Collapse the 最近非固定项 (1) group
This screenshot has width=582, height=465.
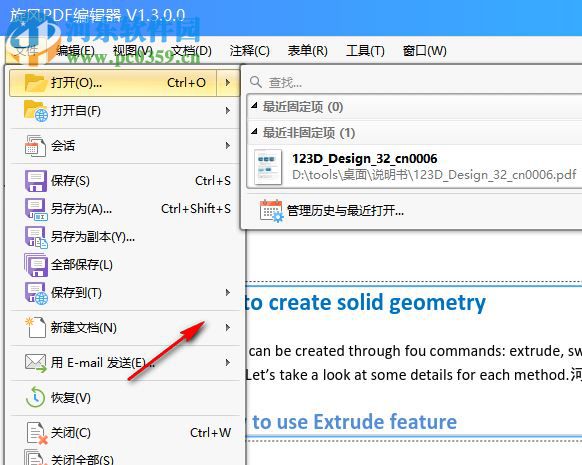click(x=254, y=132)
